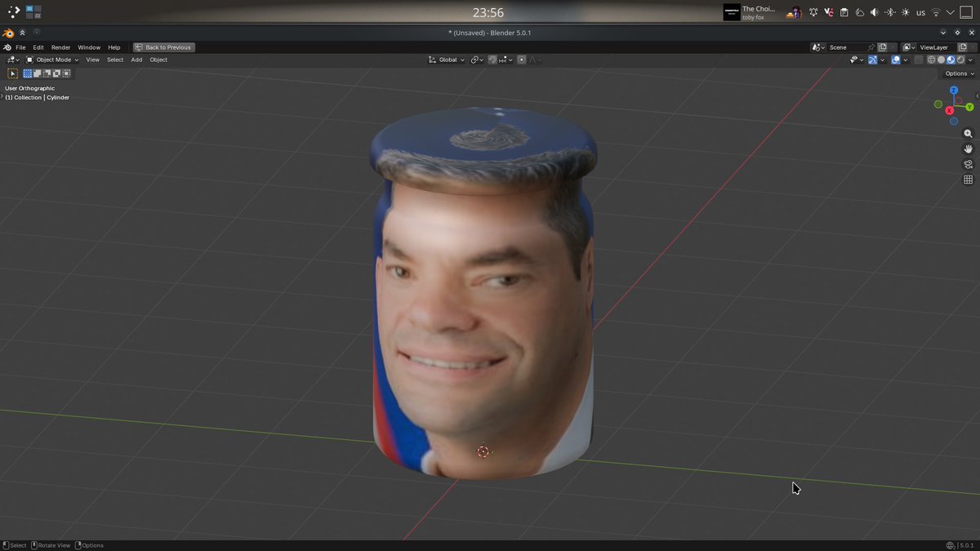Click the 23:56 clock
This screenshot has width=980, height=551.
(488, 12)
